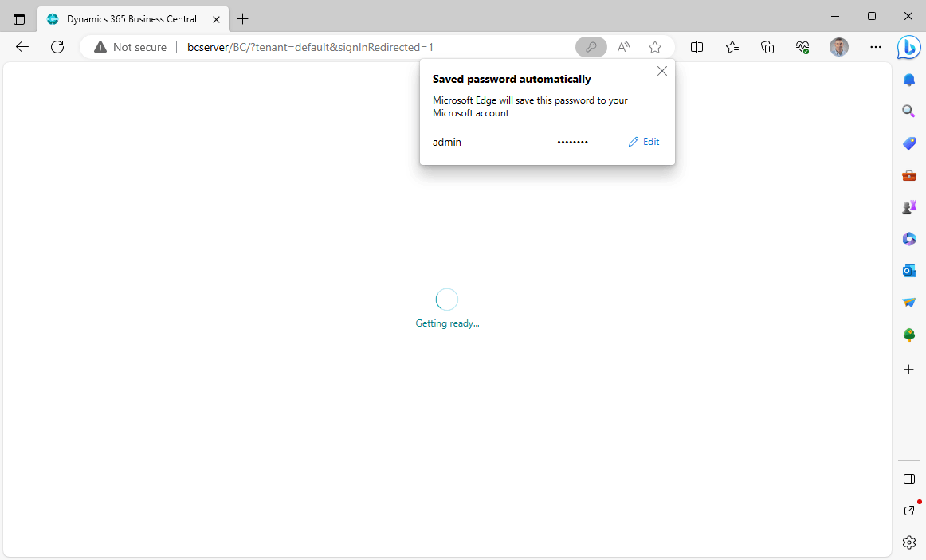The image size is (926, 560).
Task: Open Settings and more menu
Action: point(876,47)
